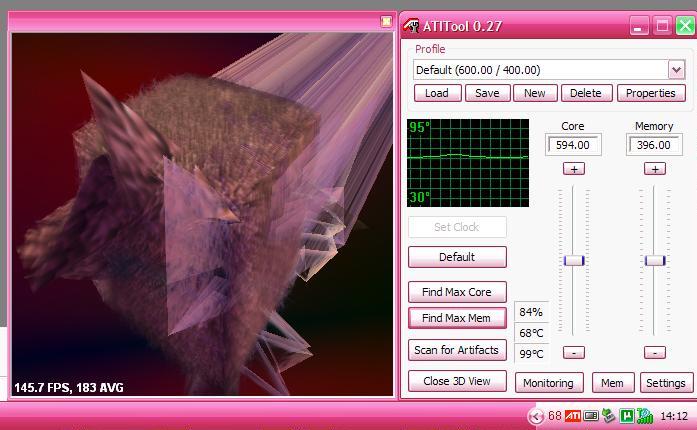Click the taskbar clock 14:12
The width and height of the screenshot is (697, 430).
(674, 416)
